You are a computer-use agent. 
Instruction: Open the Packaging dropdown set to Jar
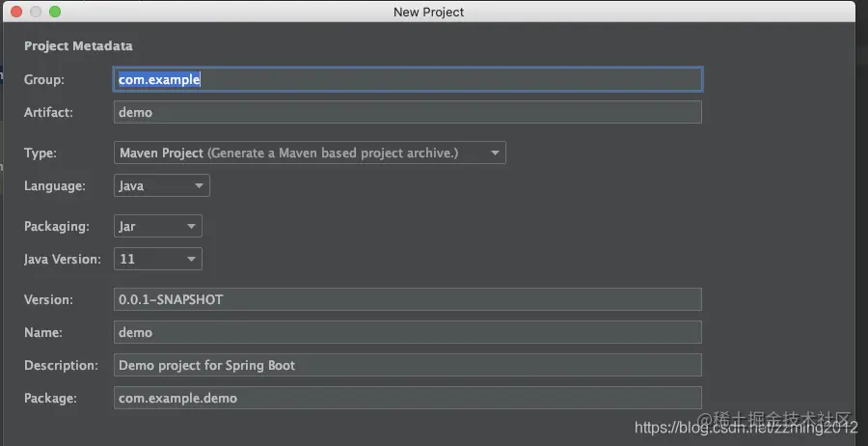158,226
